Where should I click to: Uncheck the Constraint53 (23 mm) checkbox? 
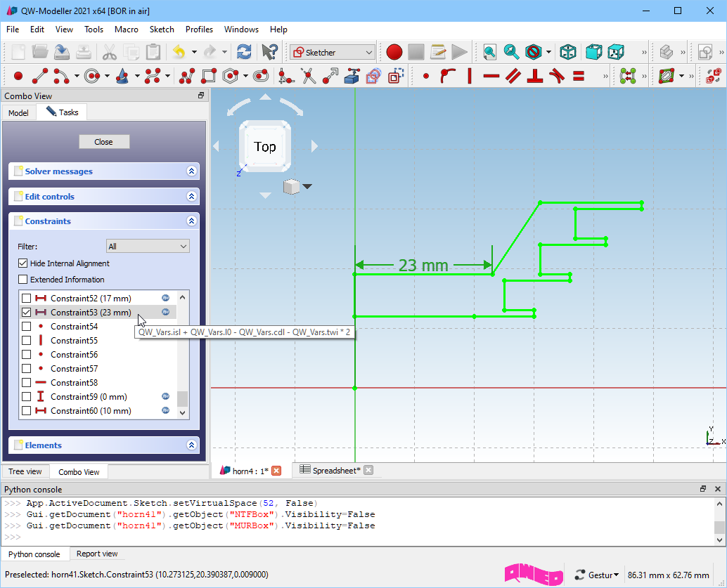click(x=27, y=313)
